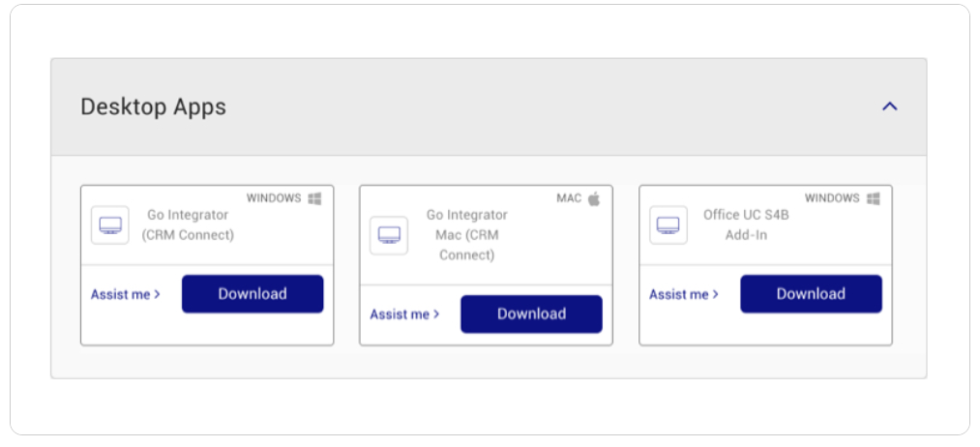
Task: Click monitor icon on Office UC S4B card
Action: click(668, 225)
